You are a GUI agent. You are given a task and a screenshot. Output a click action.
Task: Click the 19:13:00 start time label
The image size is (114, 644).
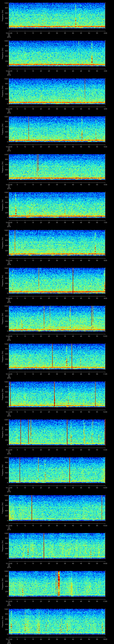(9, 487)
